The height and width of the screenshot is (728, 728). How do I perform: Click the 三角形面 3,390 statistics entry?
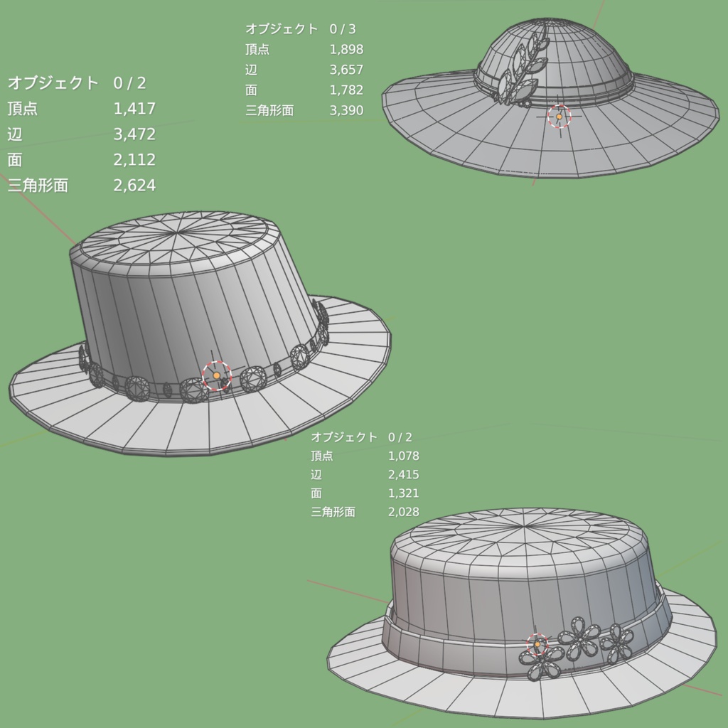tap(306, 111)
